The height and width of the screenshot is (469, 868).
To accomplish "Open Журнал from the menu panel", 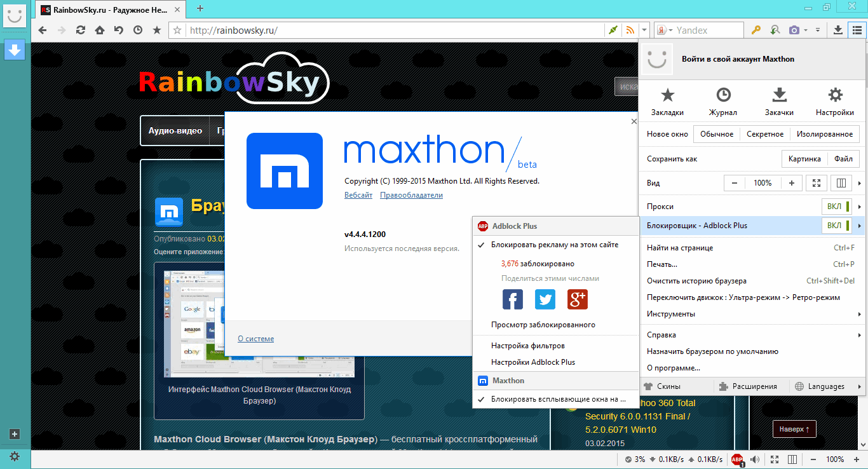I will [x=723, y=102].
